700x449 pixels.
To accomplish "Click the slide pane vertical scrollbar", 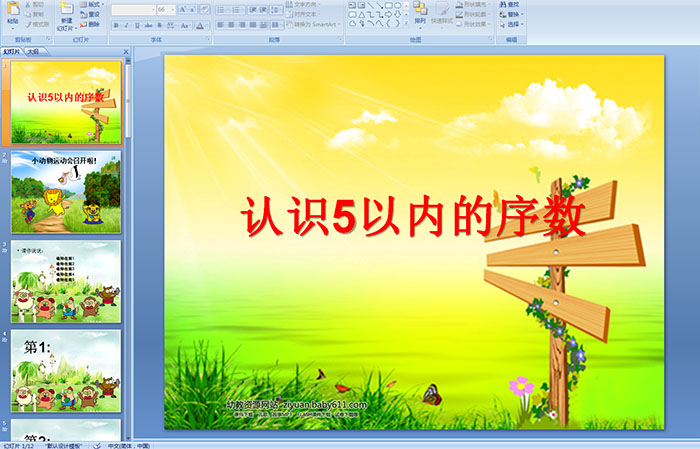I will tap(129, 250).
